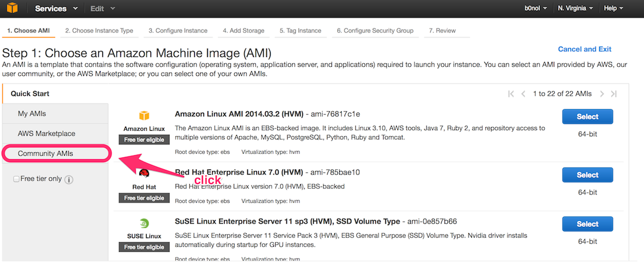Screen dimensions: 644x270
Task: Click the Step 1: Choose an Amazon Machine Image heading
Action: coord(137,53)
